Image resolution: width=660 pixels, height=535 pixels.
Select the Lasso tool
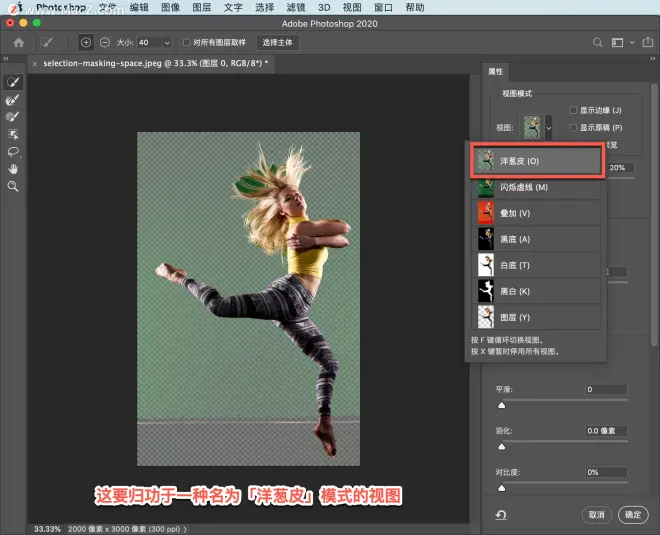click(13, 152)
